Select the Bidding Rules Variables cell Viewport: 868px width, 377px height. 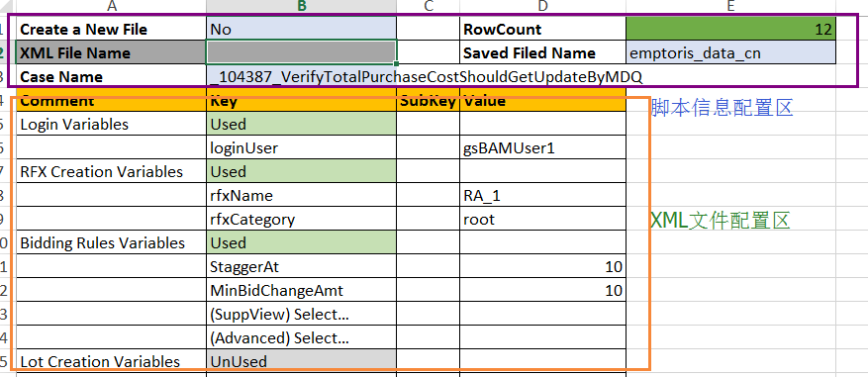111,243
